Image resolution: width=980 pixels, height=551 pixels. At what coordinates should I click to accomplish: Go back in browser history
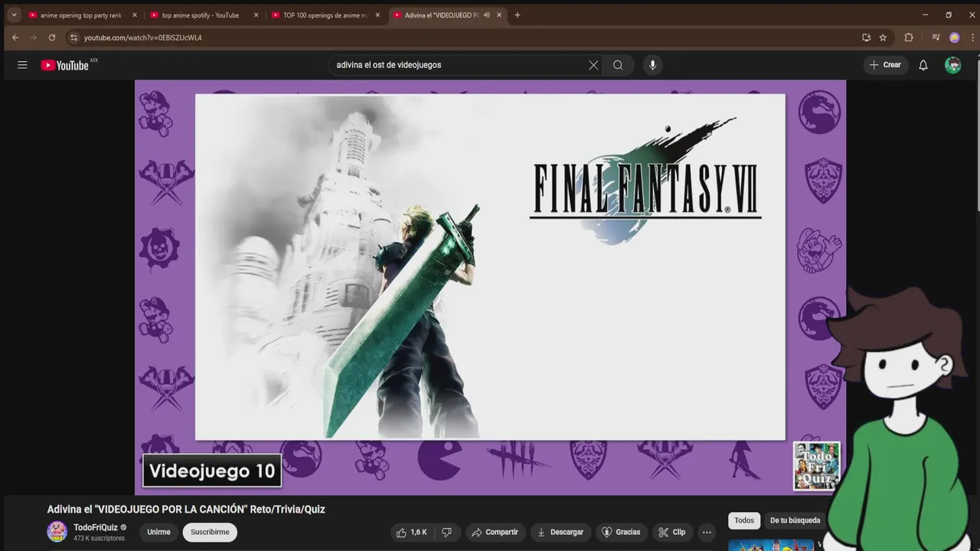(x=15, y=37)
